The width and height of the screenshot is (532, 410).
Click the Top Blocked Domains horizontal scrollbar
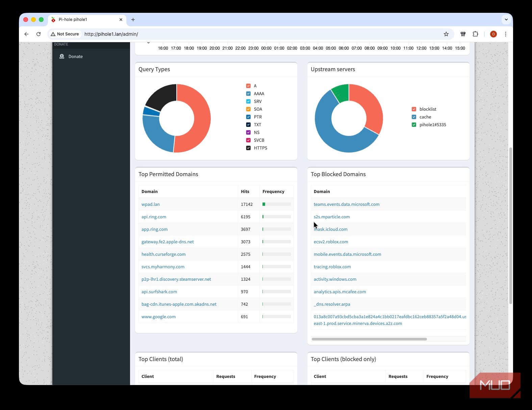369,339
